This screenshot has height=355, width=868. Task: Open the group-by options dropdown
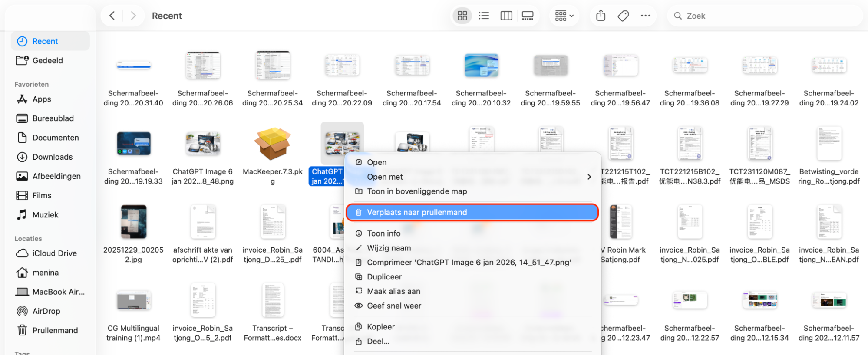click(564, 16)
